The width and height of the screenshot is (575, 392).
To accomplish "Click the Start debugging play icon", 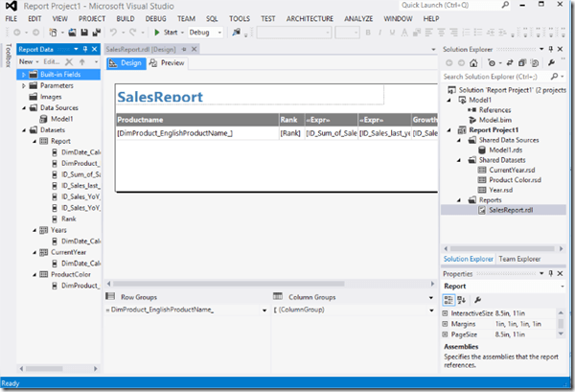I will [158, 33].
